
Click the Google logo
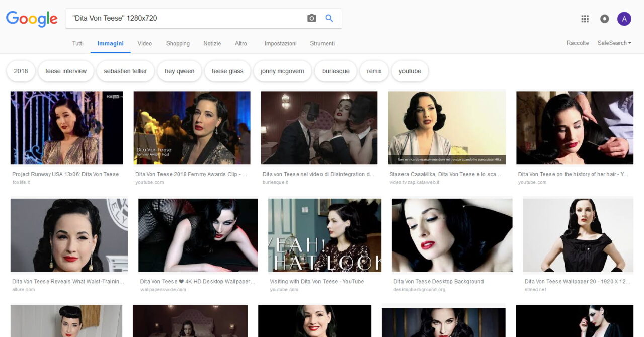(x=32, y=19)
